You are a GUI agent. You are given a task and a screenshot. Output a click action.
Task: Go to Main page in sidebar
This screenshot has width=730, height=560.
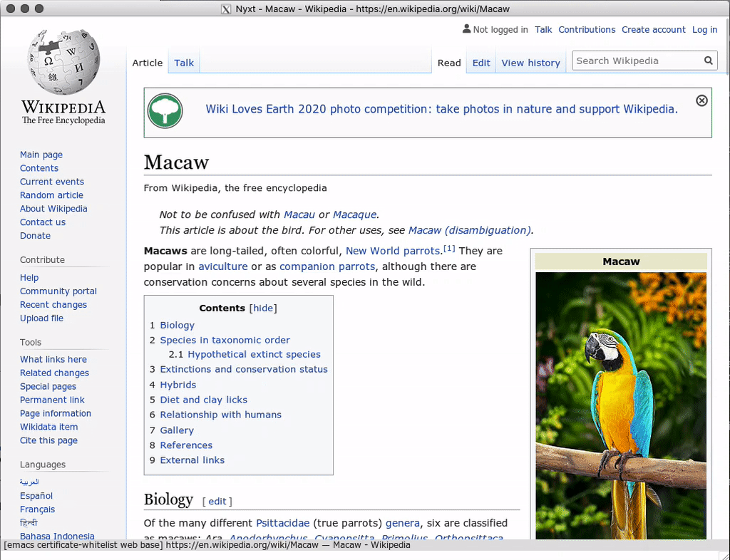[41, 155]
